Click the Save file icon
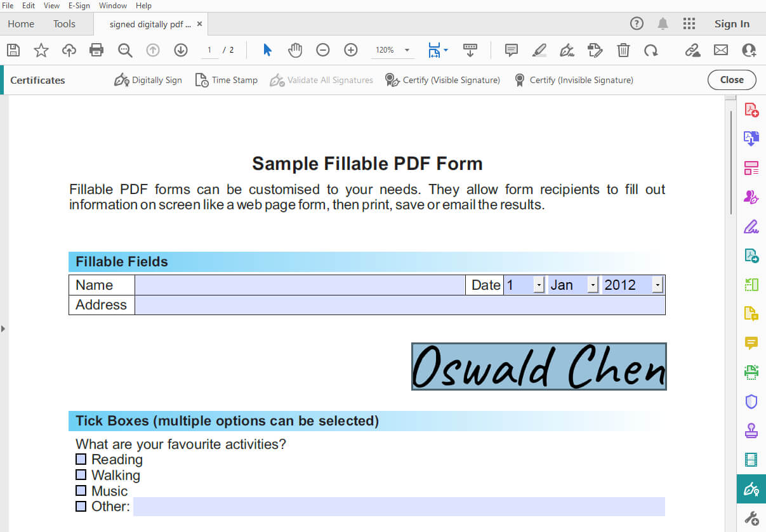 pos(13,49)
